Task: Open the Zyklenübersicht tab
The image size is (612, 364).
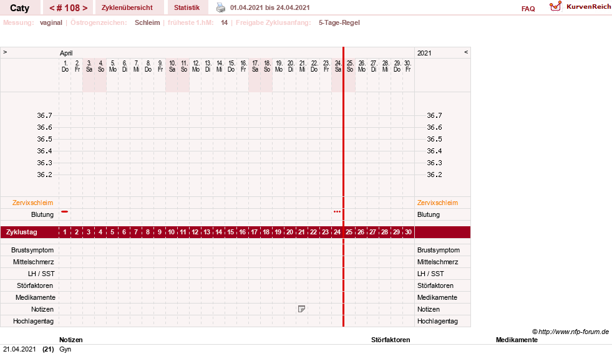Action: click(x=127, y=7)
